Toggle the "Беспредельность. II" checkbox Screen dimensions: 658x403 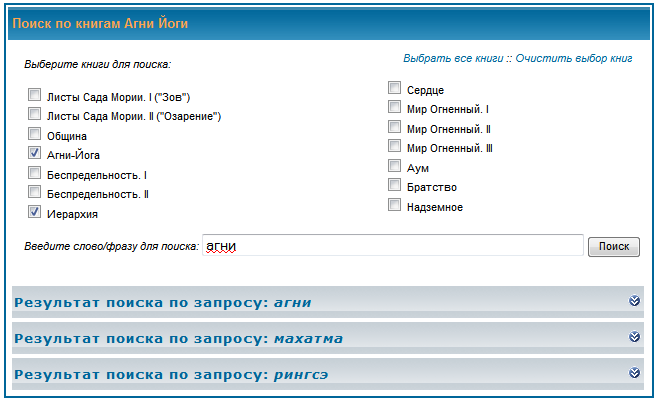(x=36, y=192)
